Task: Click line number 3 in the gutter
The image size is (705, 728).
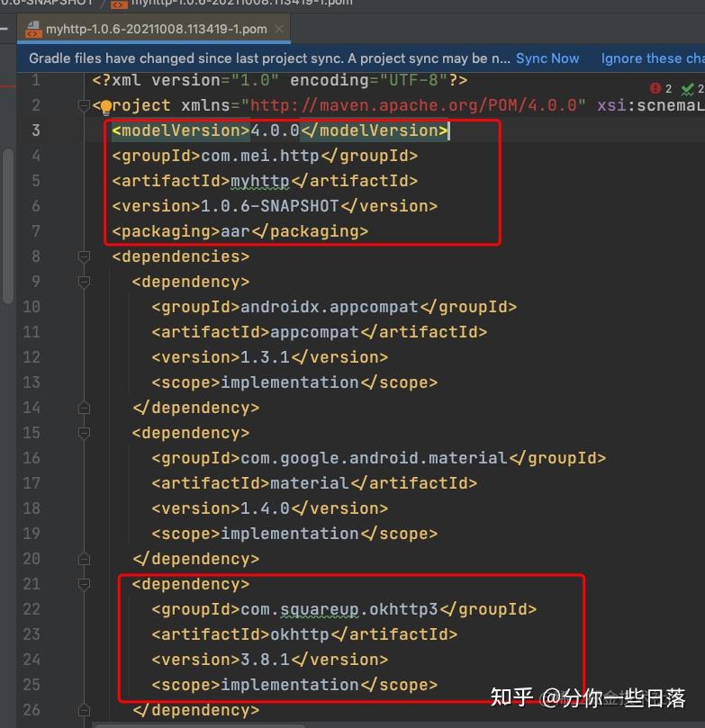Action: point(36,130)
